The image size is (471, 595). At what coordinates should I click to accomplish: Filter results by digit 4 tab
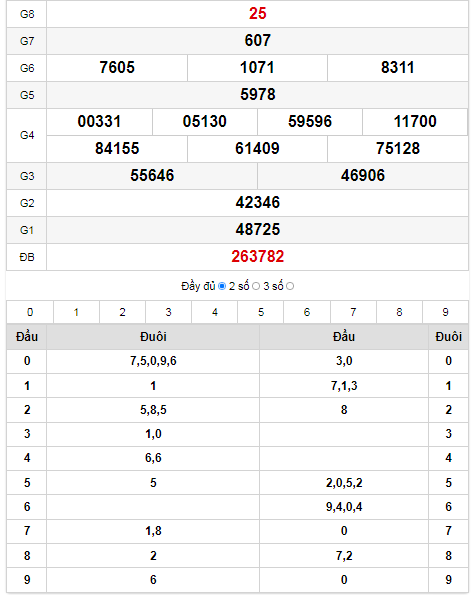tap(215, 312)
